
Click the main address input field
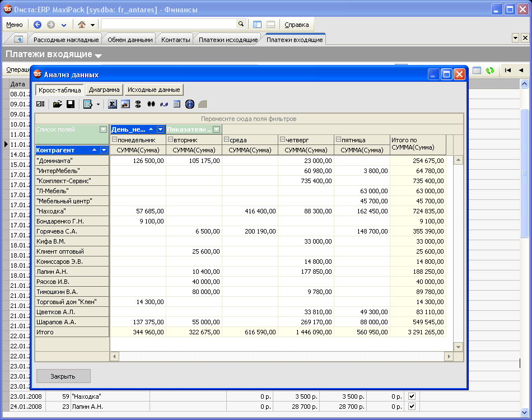coord(168,24)
